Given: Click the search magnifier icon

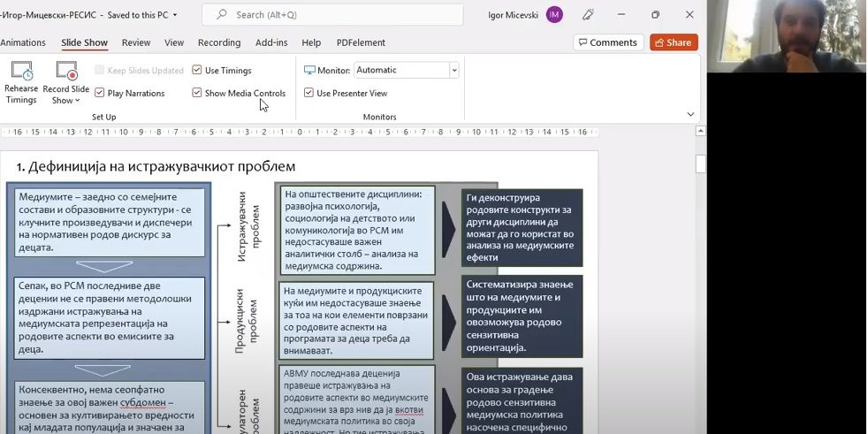Looking at the screenshot, I should click(x=222, y=15).
